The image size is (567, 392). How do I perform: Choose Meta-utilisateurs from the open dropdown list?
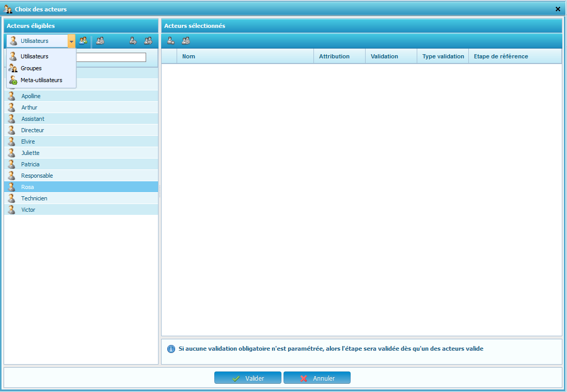coord(41,80)
